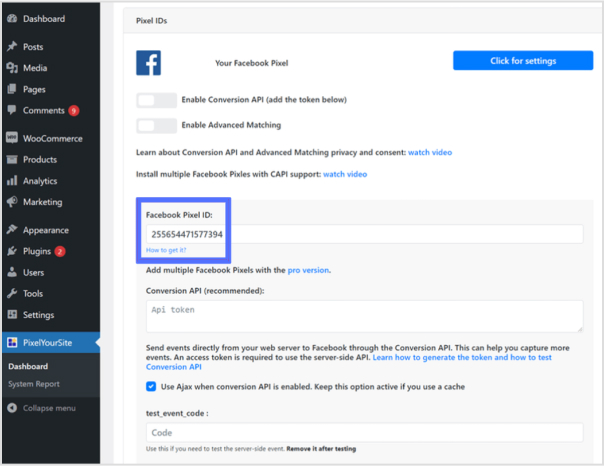Click the Tools wrench icon

pyautogui.click(x=12, y=293)
